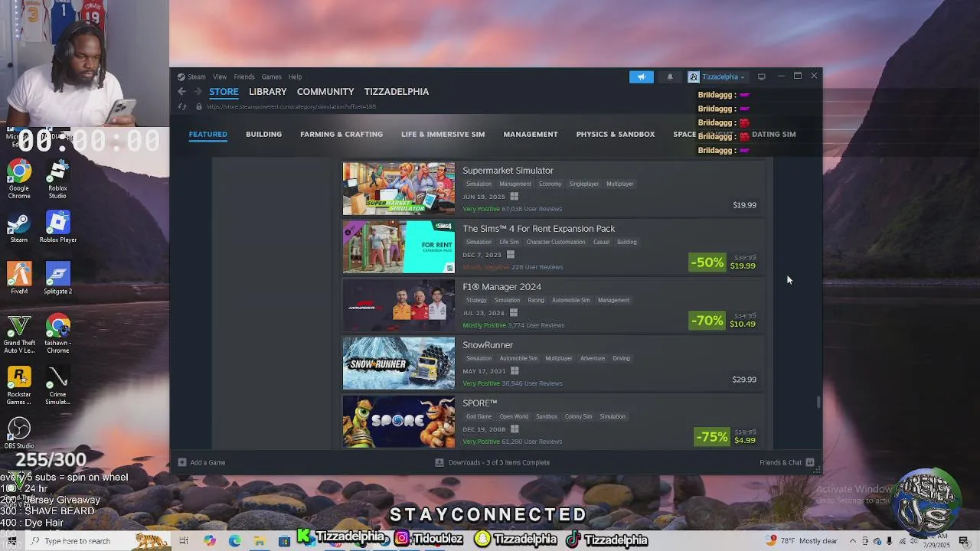Screen dimensions: 980x551
Task: Click SnowRunner's $29.99 price
Action: [x=744, y=380]
